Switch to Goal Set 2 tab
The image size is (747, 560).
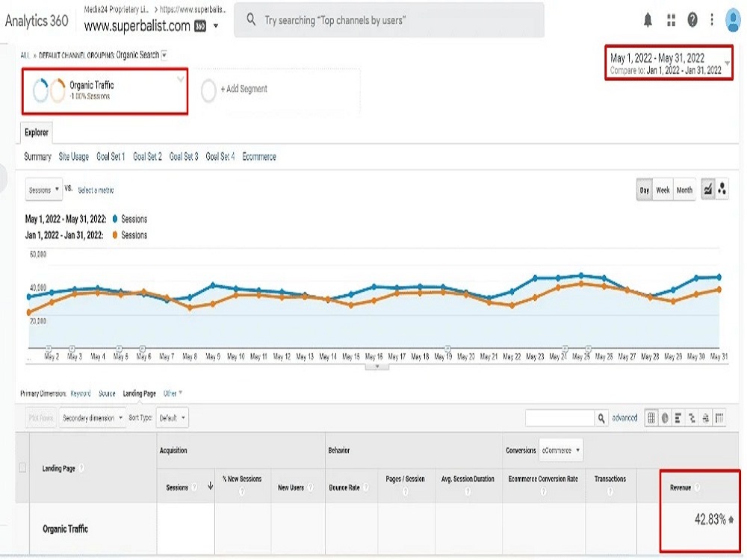(147, 157)
